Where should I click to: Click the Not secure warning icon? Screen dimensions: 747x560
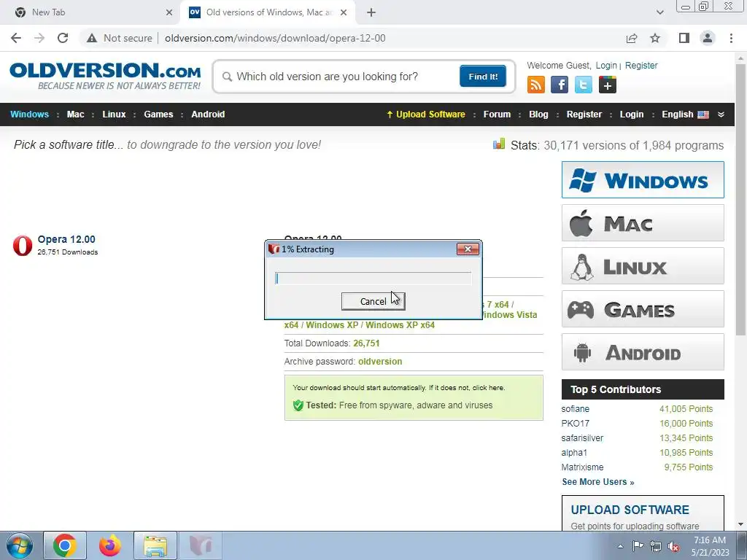(x=92, y=38)
